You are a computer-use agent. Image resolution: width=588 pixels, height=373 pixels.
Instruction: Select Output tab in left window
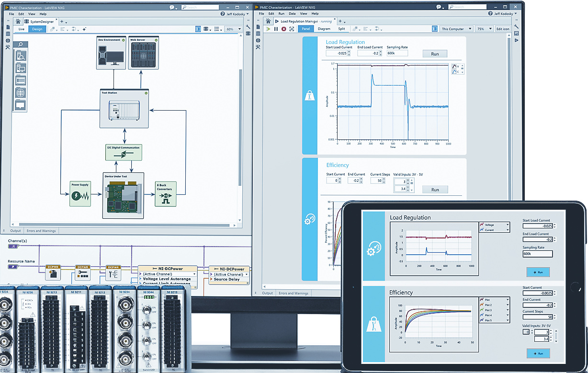pos(16,231)
